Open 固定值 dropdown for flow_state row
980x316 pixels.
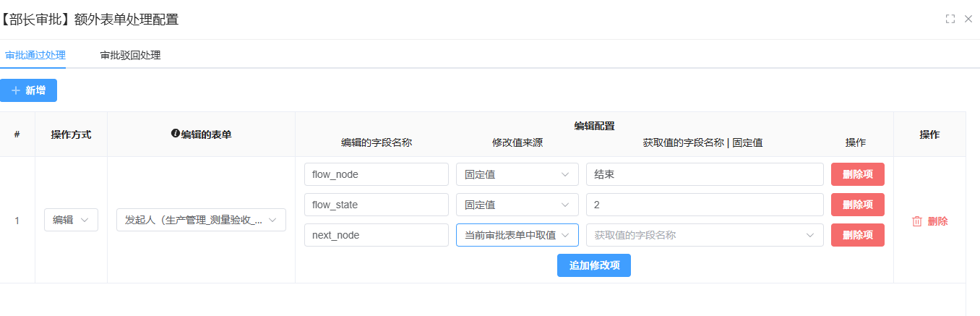(x=517, y=205)
